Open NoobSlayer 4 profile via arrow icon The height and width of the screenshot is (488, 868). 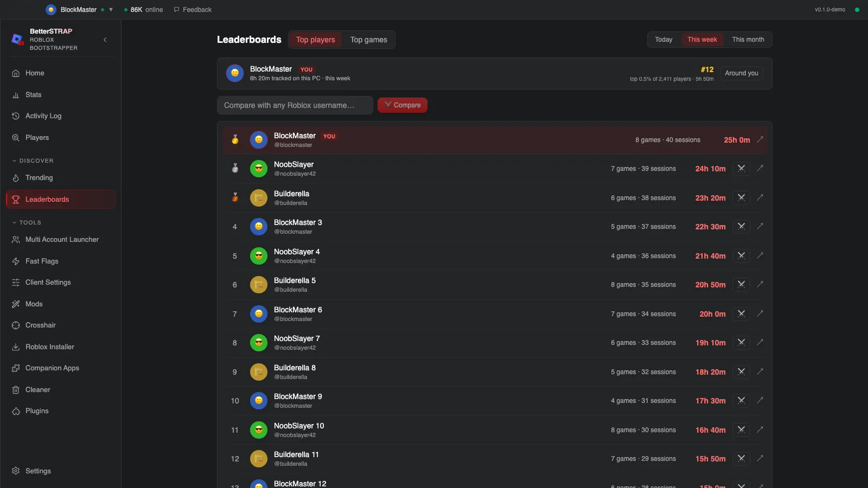[x=760, y=255]
